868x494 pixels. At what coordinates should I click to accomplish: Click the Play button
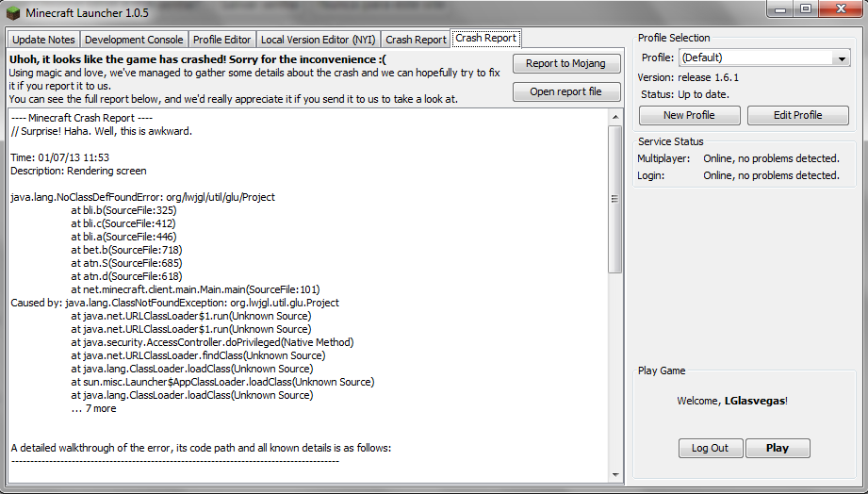coord(778,448)
